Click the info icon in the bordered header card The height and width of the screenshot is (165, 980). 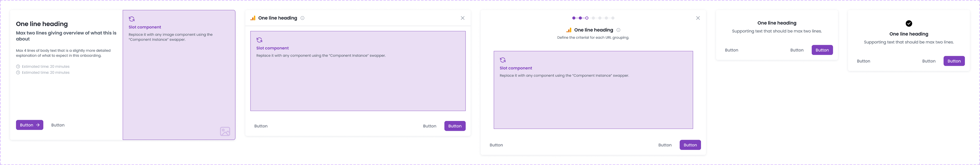coord(302,18)
